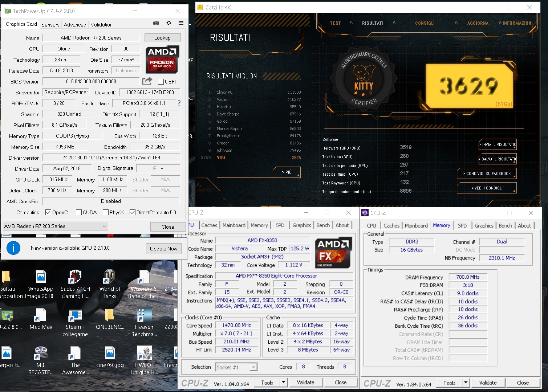Open Heaven Benchmark desktop shortcut

[144, 323]
